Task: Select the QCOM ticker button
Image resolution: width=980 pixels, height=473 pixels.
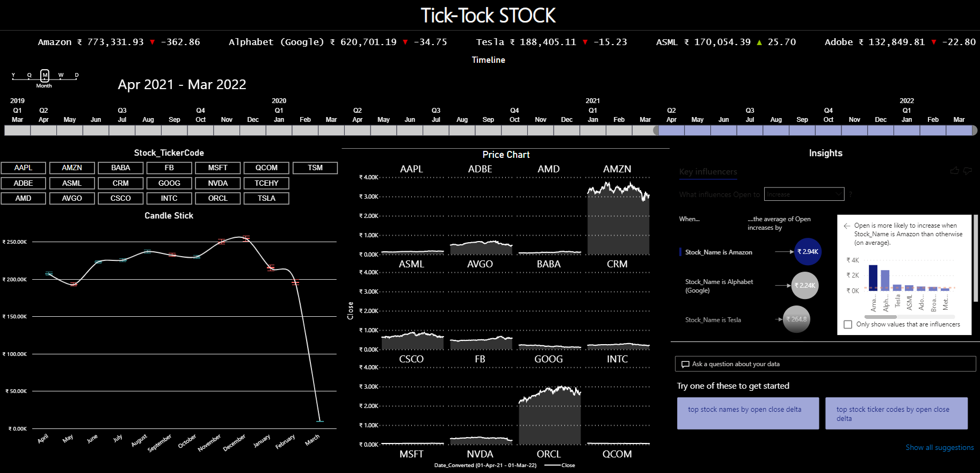Action: click(266, 168)
